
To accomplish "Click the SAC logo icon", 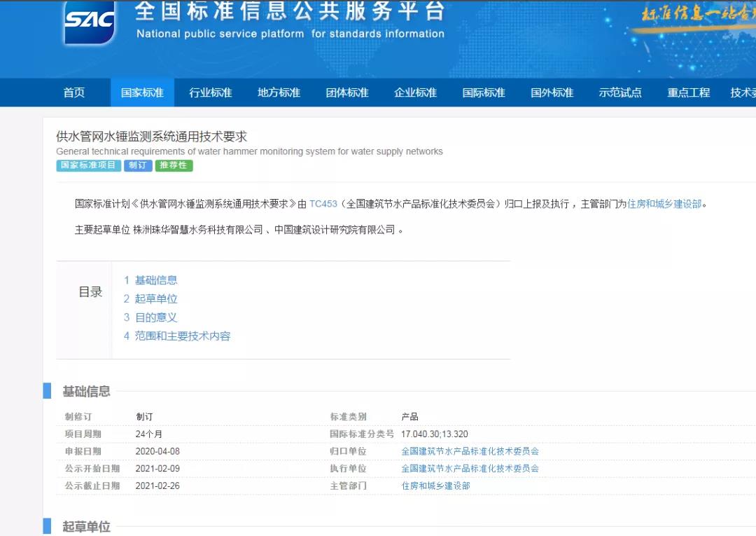I will (x=89, y=21).
